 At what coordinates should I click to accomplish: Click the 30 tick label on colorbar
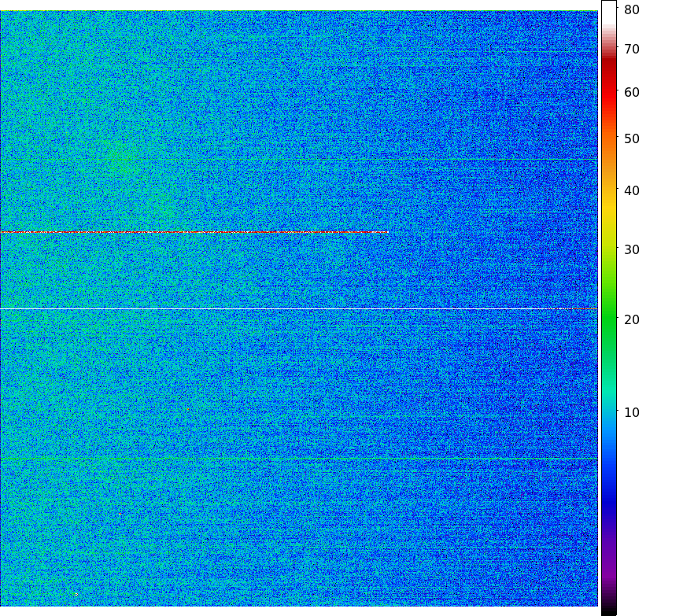pos(632,249)
